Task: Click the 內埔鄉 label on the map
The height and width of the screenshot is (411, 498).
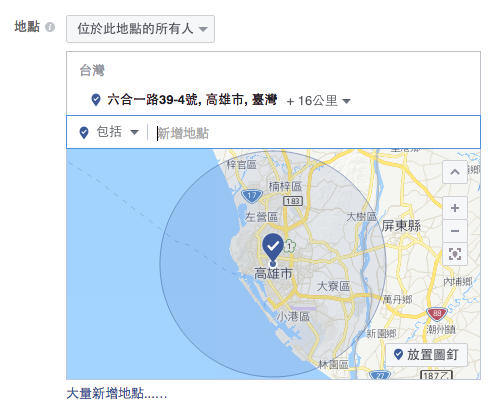Action: (458, 282)
